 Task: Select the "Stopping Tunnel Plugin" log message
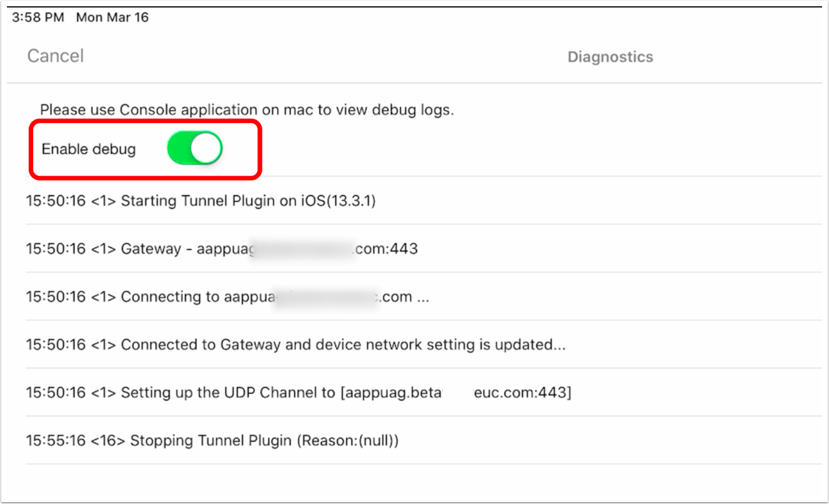211,441
